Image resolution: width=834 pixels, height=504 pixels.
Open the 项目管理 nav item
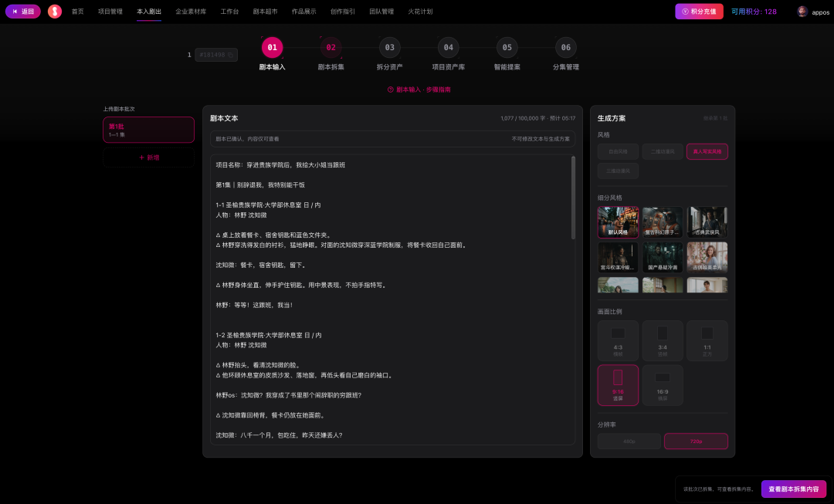click(x=110, y=11)
